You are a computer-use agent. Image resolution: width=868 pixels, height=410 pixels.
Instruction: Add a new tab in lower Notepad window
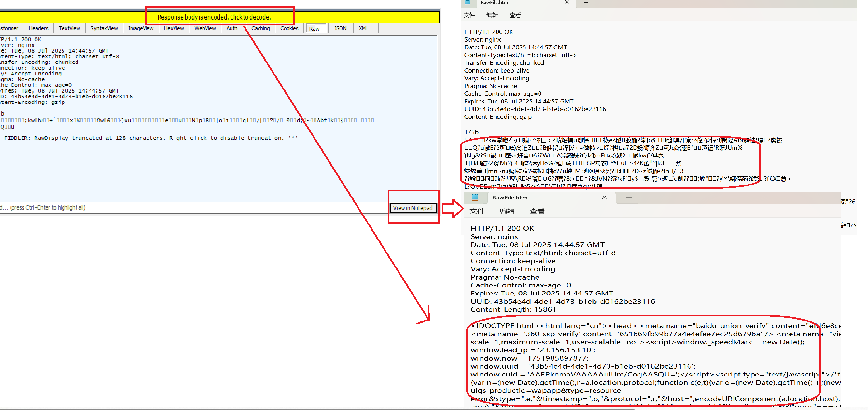tap(628, 198)
